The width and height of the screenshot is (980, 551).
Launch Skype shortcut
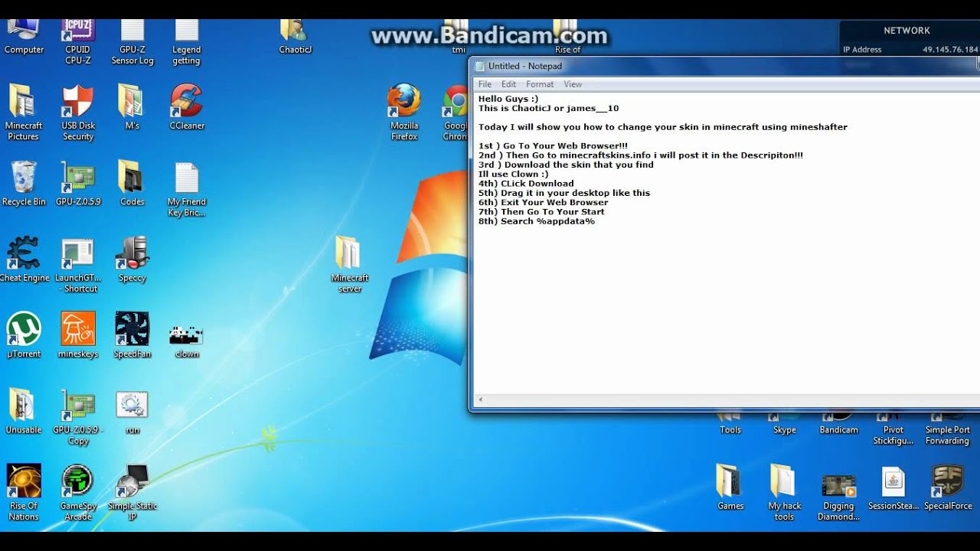[784, 424]
